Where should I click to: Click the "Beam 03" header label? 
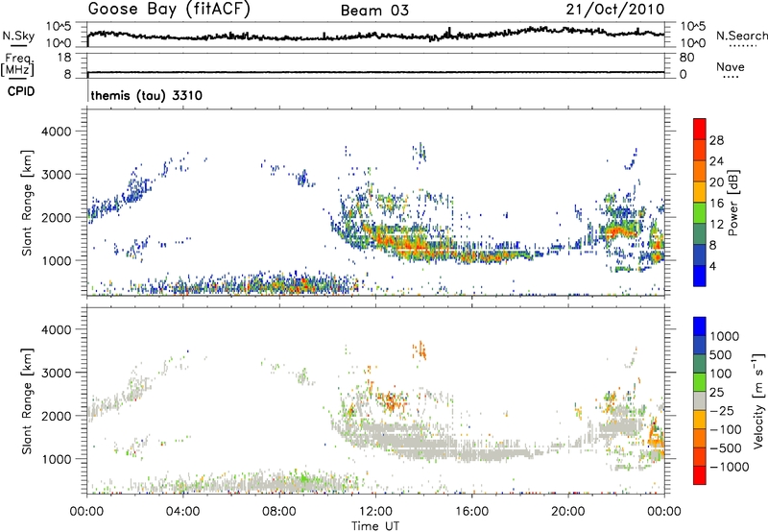tap(374, 11)
